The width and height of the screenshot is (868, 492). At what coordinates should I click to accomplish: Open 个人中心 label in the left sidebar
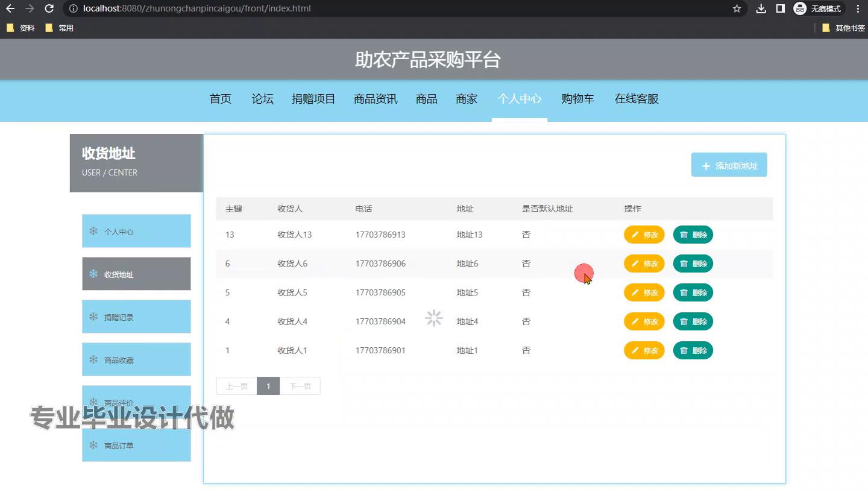coord(119,232)
